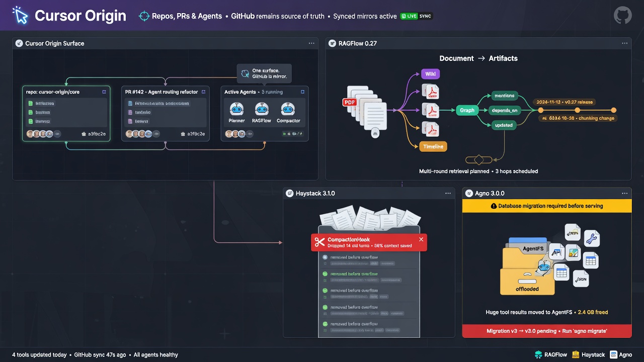The image size is (644, 362).
Task: Open topmost PDF artifact below Wiki
Action: 431,92
